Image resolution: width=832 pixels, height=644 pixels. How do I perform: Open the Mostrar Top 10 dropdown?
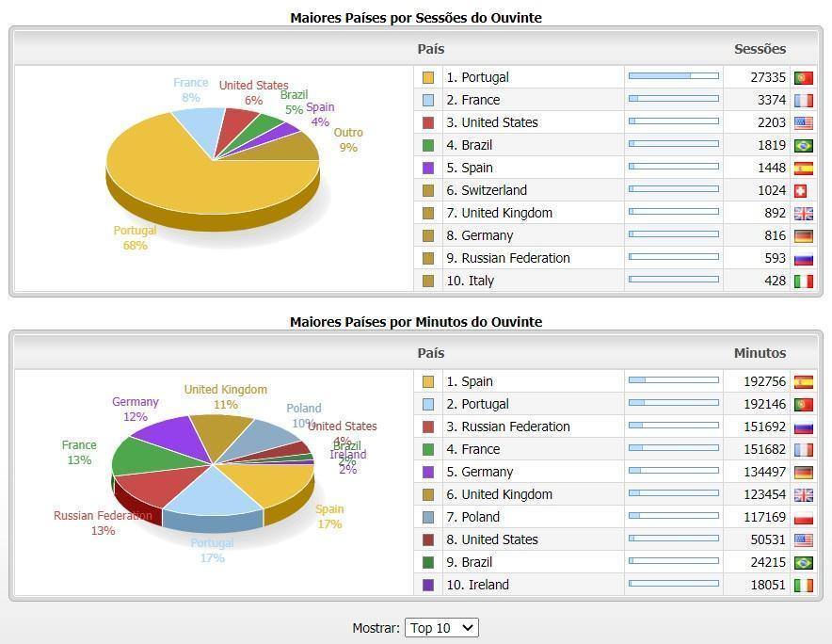(x=441, y=628)
